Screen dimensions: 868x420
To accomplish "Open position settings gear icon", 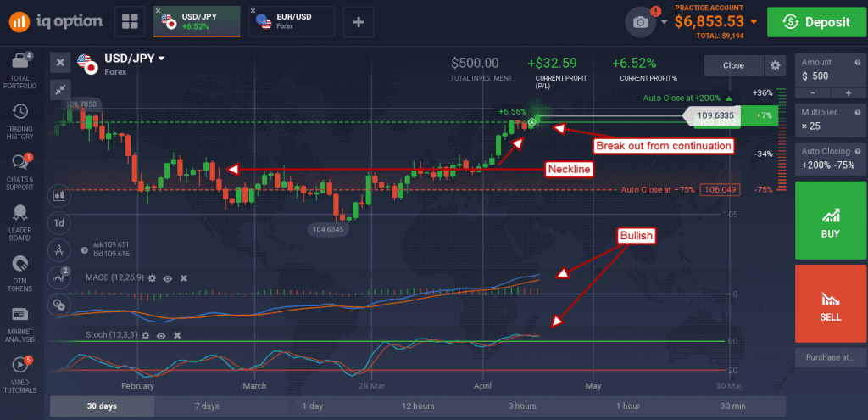I will tap(776, 65).
